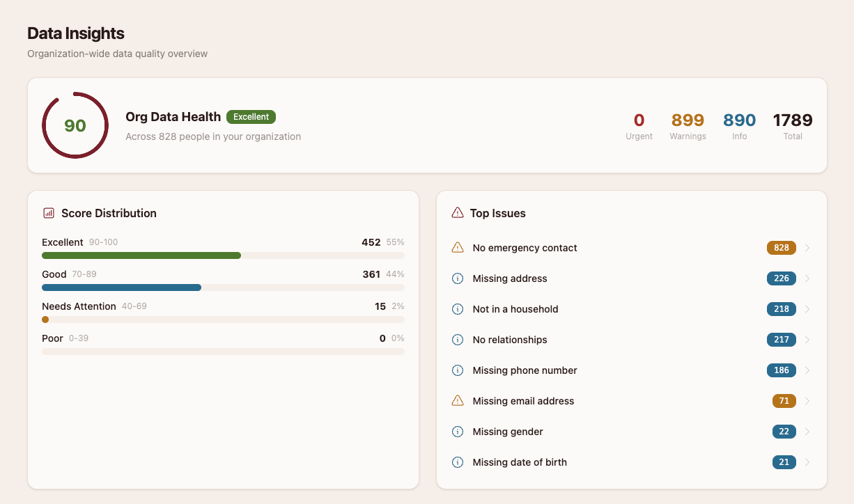Click the Good 70-89 row label
This screenshot has width=854, height=504.
click(x=69, y=274)
